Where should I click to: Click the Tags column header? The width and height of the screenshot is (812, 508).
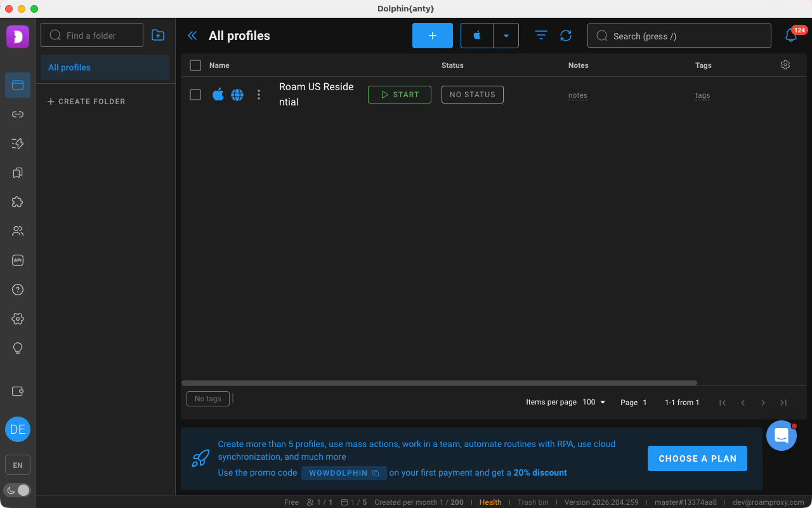704,65
